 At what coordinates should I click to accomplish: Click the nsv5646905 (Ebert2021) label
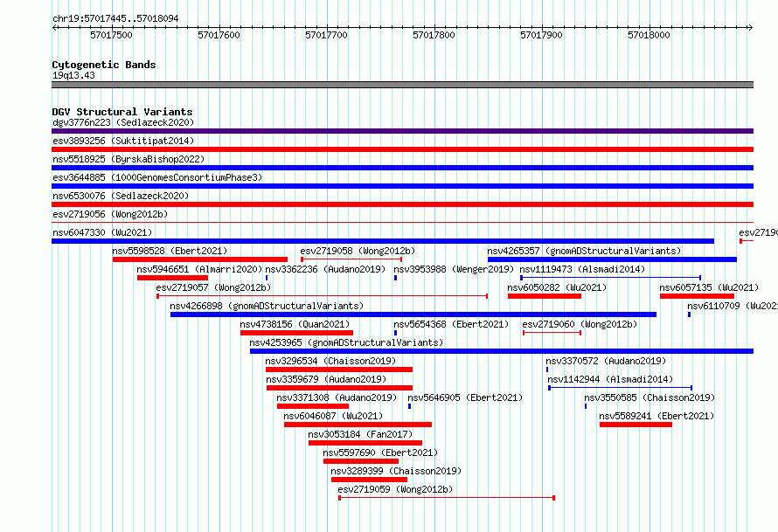tap(465, 397)
